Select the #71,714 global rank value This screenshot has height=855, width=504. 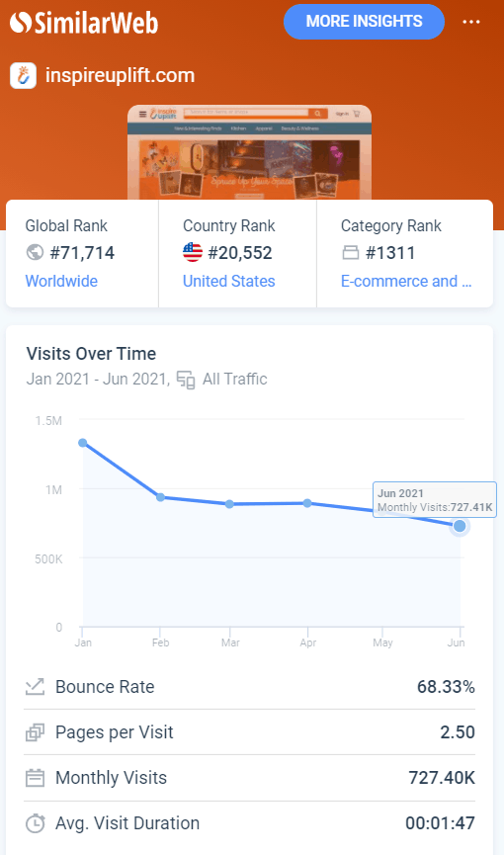[82, 252]
